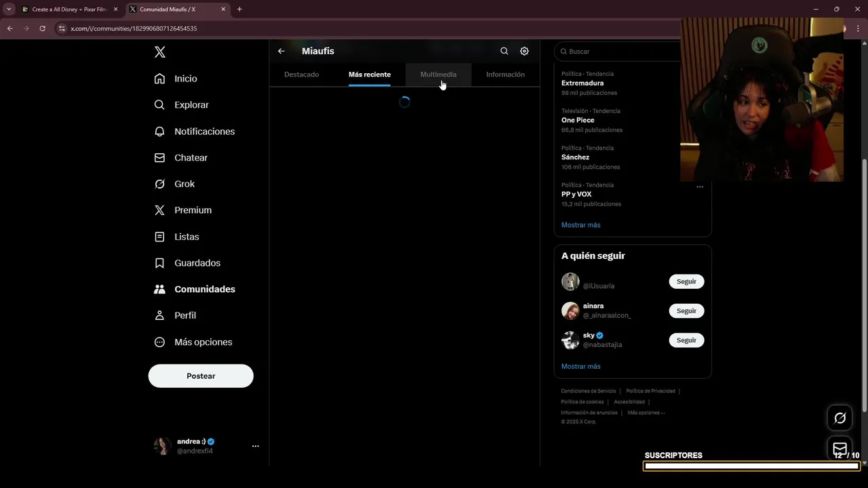Viewport: 868px width, 488px height.
Task: Switch to Multimedia tab
Action: pyautogui.click(x=438, y=75)
